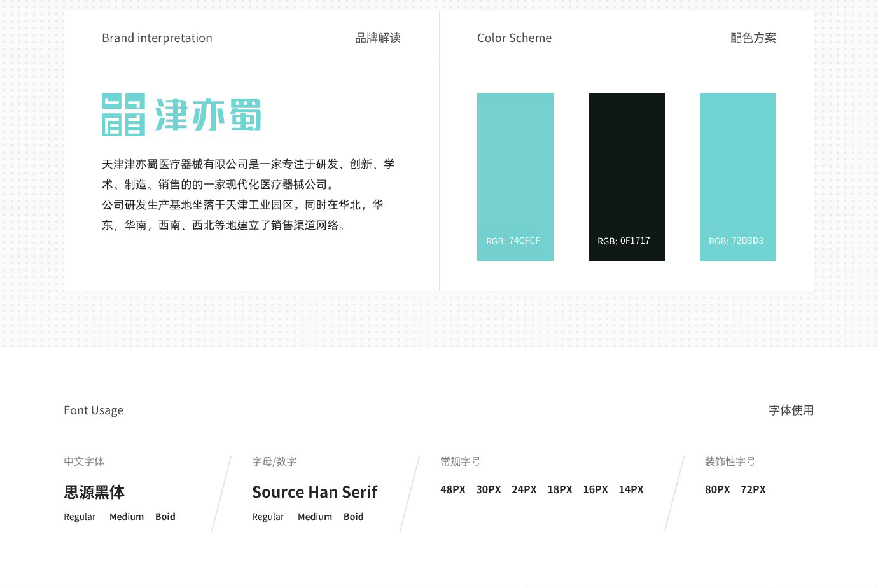The image size is (878, 588).
Task: Choose Medium weight under Source Han Serif
Action: [x=315, y=517]
